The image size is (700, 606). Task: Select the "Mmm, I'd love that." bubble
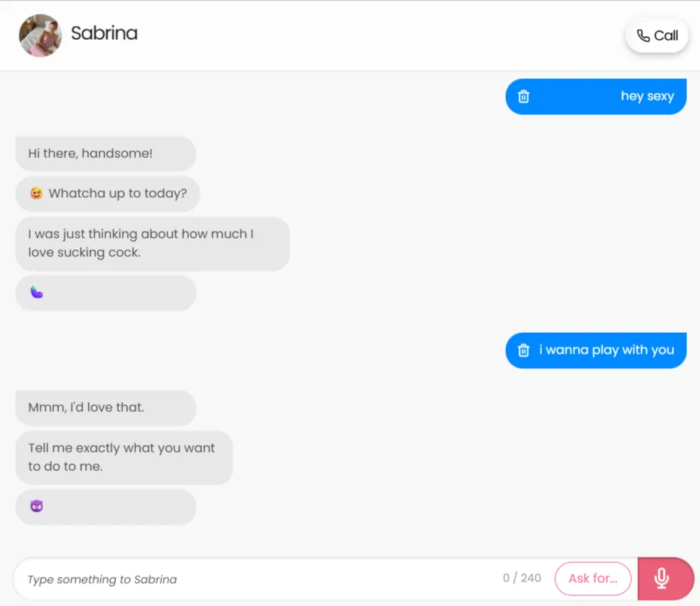point(106,408)
